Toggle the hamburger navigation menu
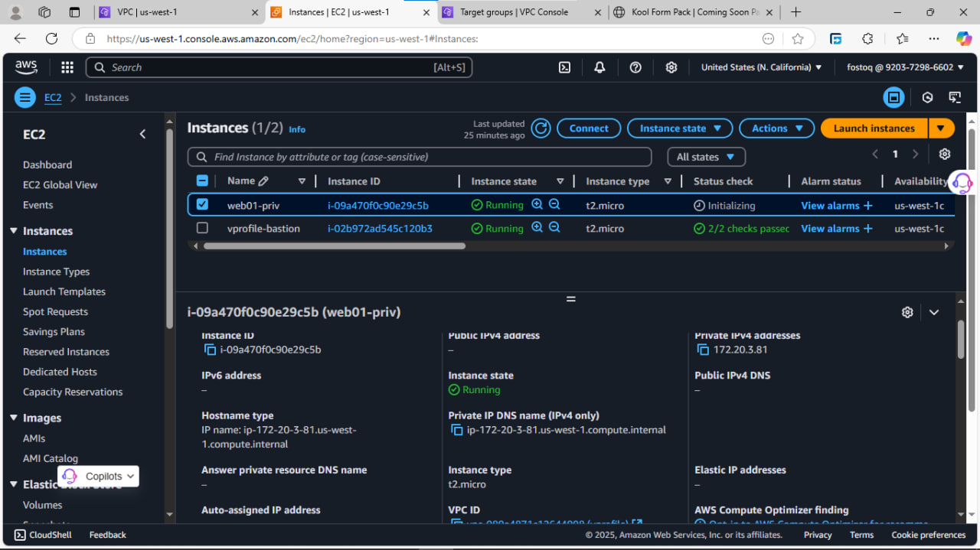 pos(25,97)
